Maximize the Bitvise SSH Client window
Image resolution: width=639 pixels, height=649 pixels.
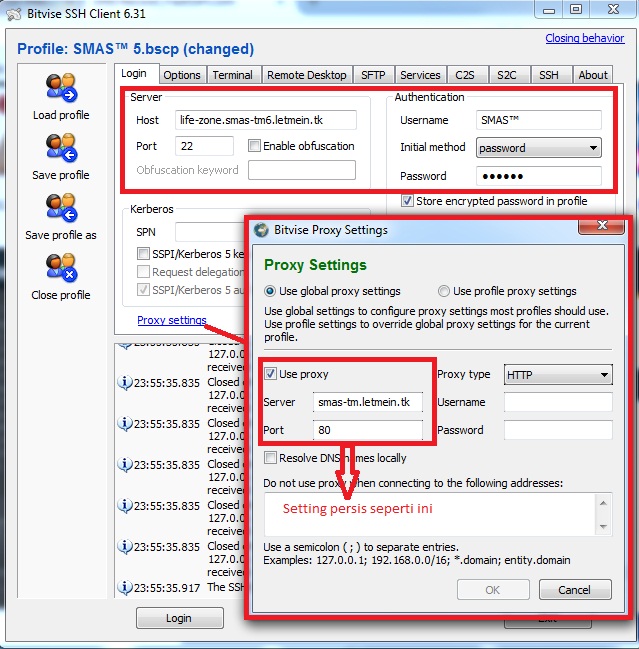coord(576,9)
